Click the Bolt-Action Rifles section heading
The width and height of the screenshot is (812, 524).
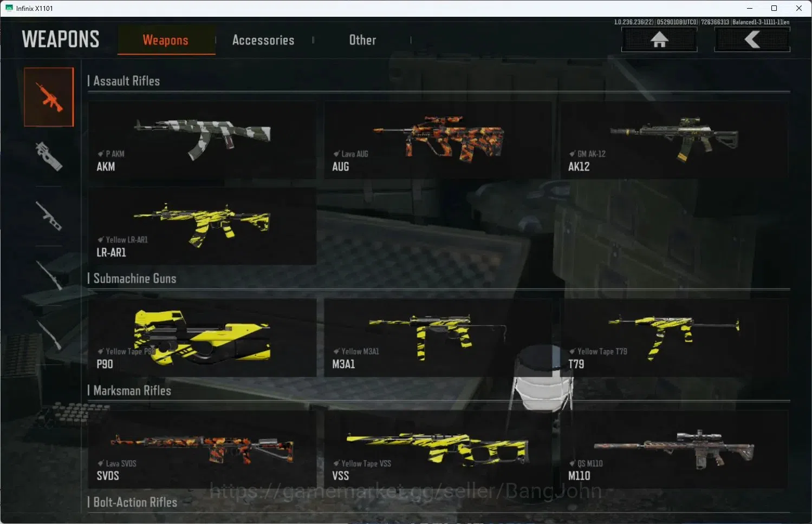point(135,502)
